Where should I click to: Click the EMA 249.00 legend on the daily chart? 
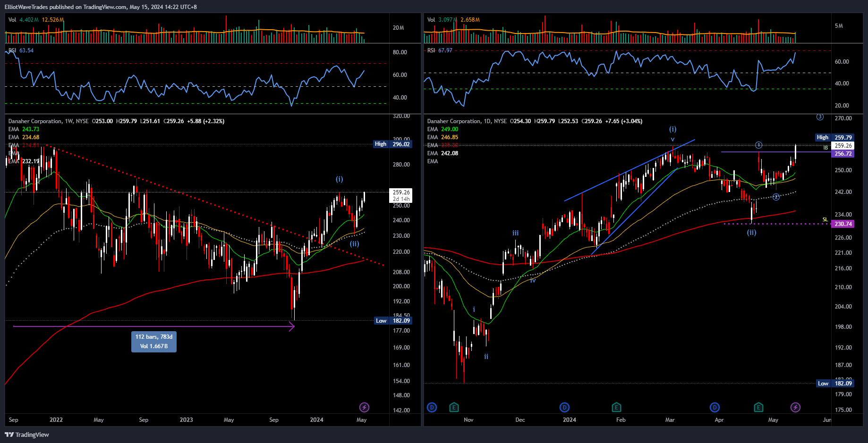[x=443, y=129]
